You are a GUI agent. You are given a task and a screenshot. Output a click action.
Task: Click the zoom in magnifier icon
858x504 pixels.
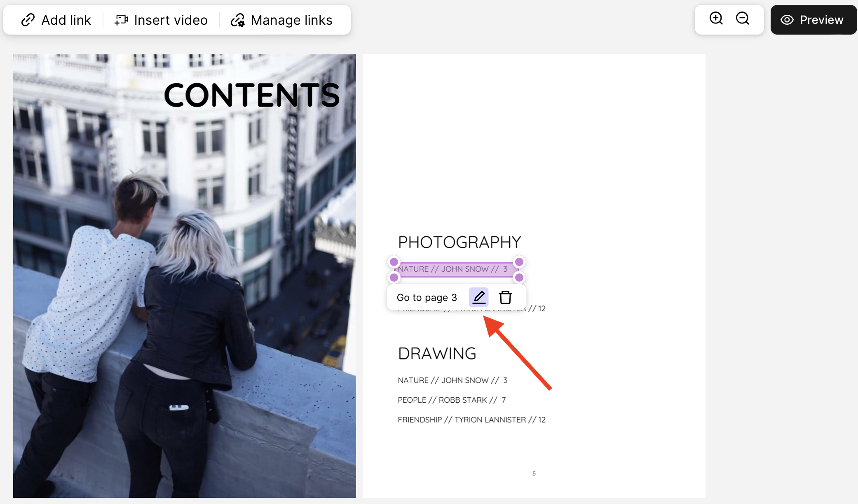[716, 19]
